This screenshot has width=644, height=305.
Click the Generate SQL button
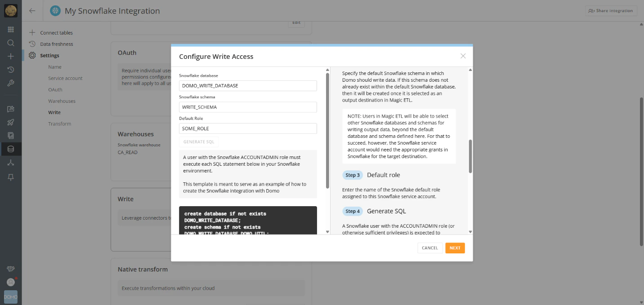tap(199, 142)
